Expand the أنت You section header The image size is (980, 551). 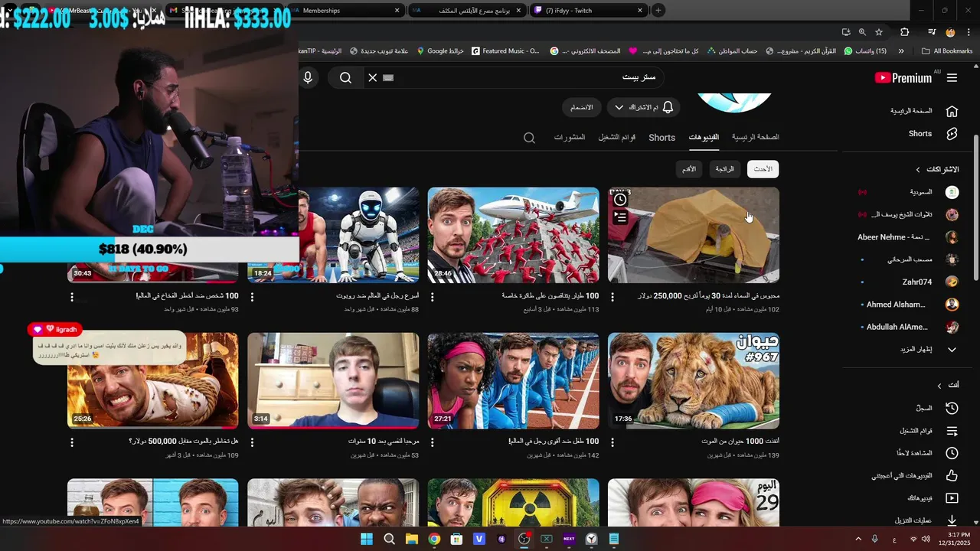[x=949, y=386]
